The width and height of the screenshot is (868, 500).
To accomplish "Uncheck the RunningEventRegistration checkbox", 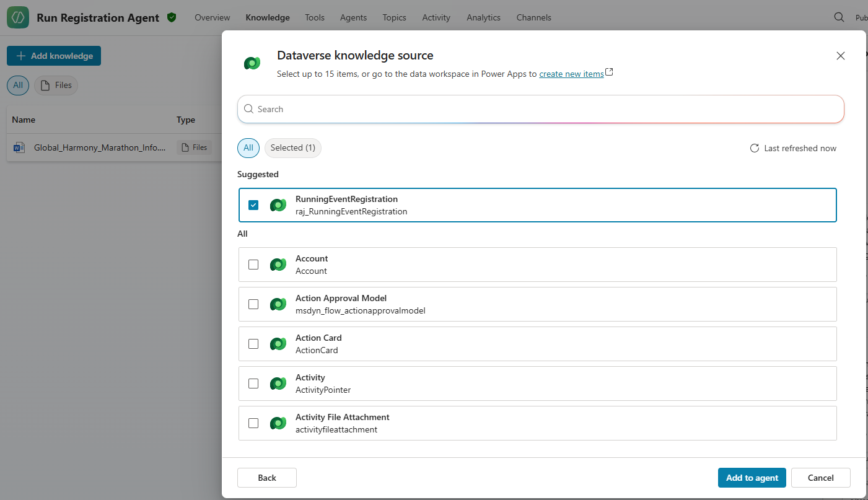I will (x=253, y=205).
